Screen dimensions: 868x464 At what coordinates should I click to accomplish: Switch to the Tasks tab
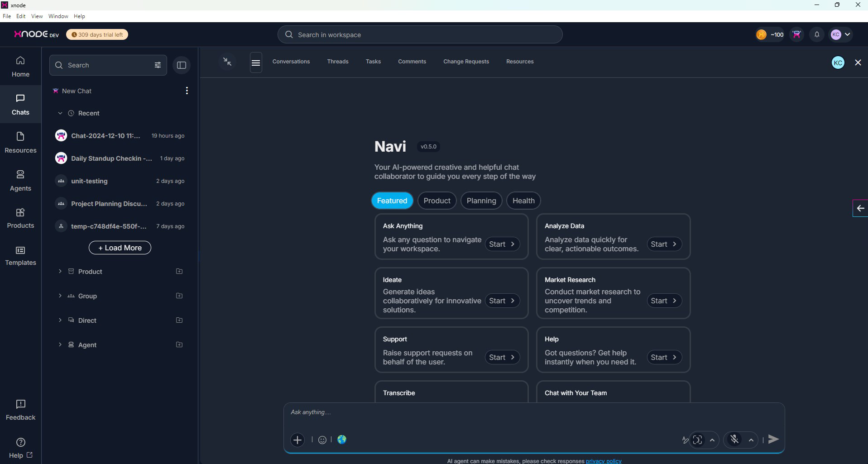pyautogui.click(x=373, y=62)
